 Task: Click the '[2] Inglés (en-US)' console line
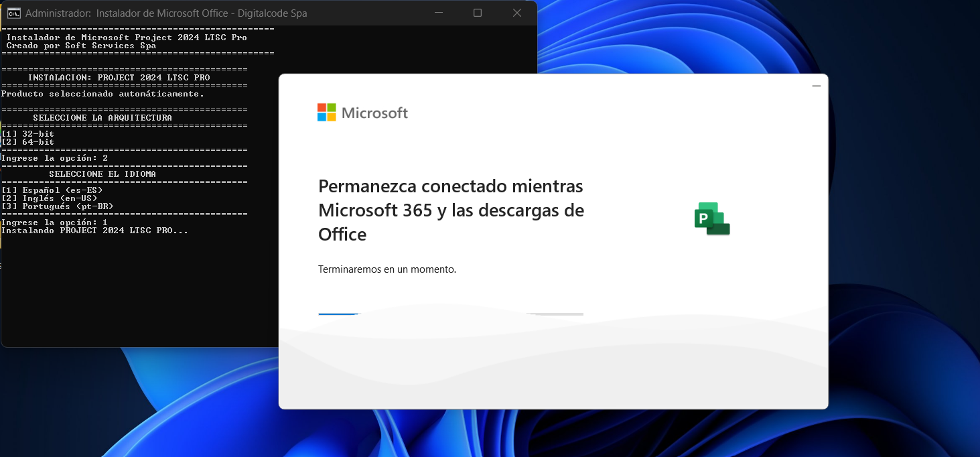click(49, 198)
